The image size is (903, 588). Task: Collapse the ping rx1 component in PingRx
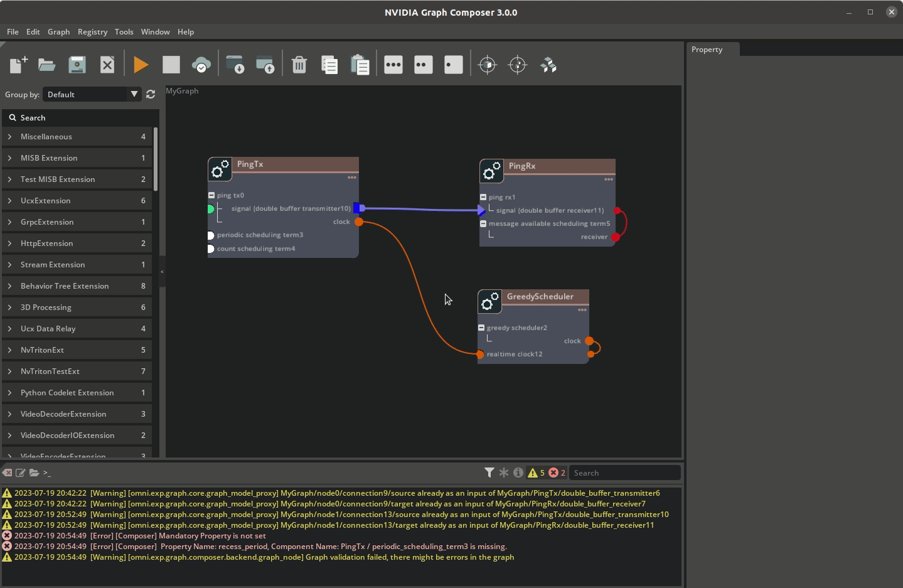point(483,197)
